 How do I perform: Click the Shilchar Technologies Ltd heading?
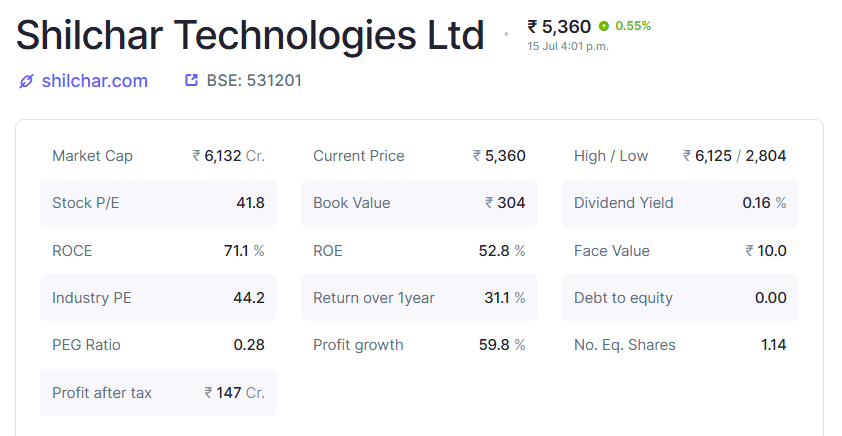point(250,35)
